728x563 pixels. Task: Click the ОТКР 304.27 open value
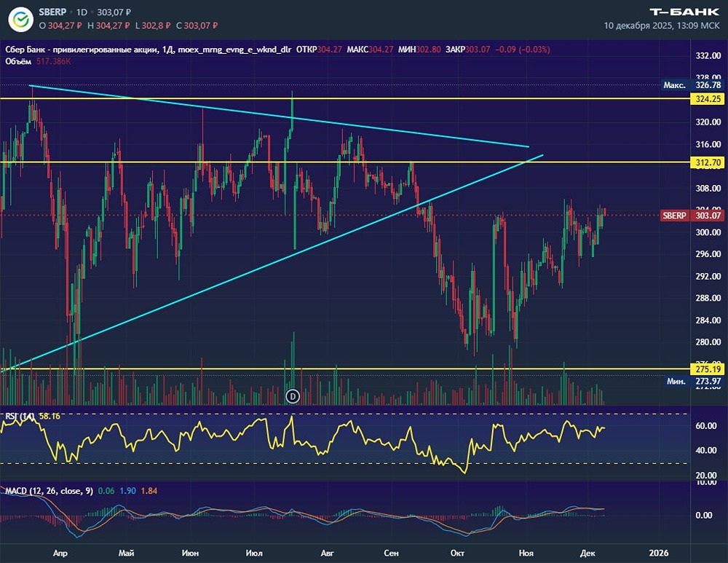[319, 50]
